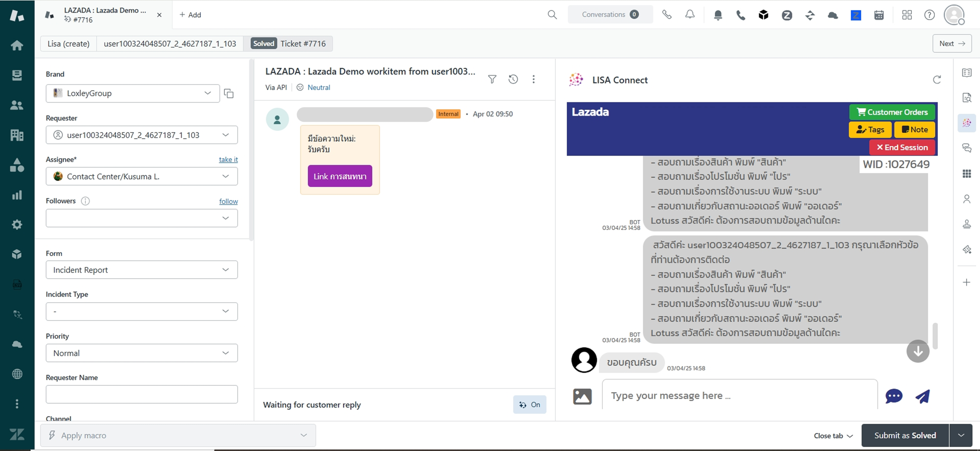This screenshot has width=980, height=451.
Task: Expand the Brand LoxleyGroup dropdown
Action: click(132, 93)
